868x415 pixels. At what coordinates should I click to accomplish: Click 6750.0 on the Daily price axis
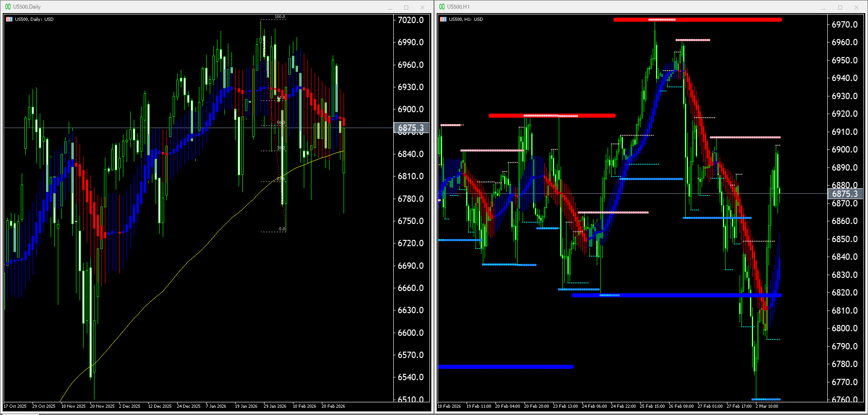tap(410, 221)
